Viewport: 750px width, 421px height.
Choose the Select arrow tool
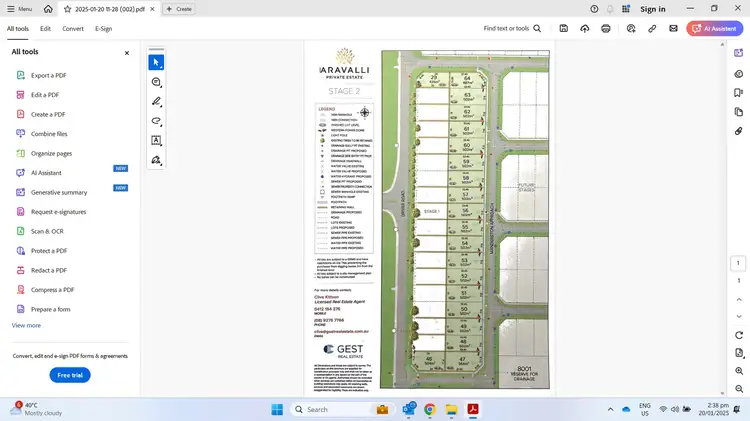156,62
